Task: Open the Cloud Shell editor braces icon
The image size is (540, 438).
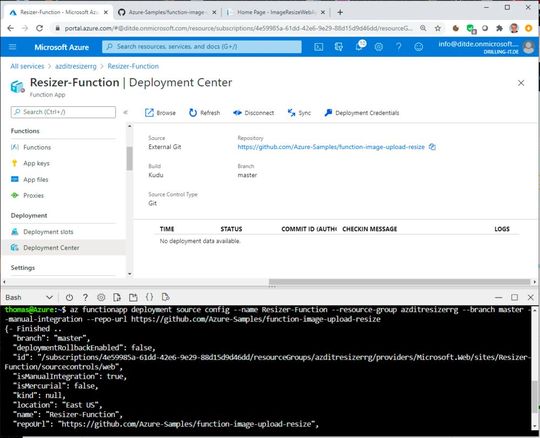Action: click(x=149, y=297)
